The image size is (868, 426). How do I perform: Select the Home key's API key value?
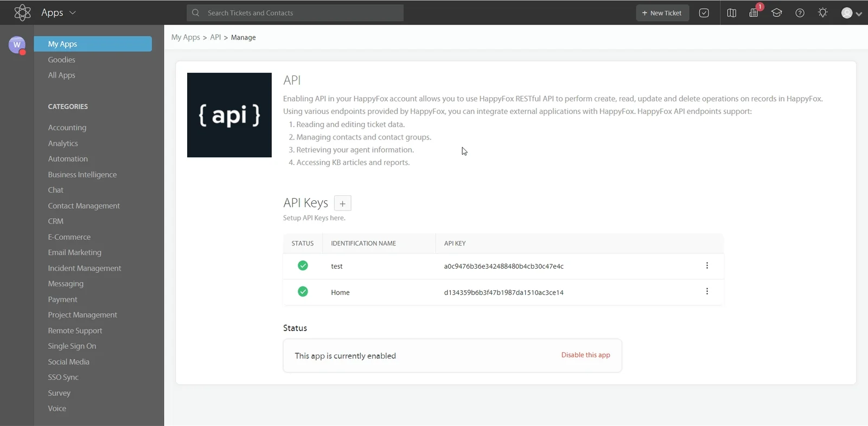coord(503,293)
